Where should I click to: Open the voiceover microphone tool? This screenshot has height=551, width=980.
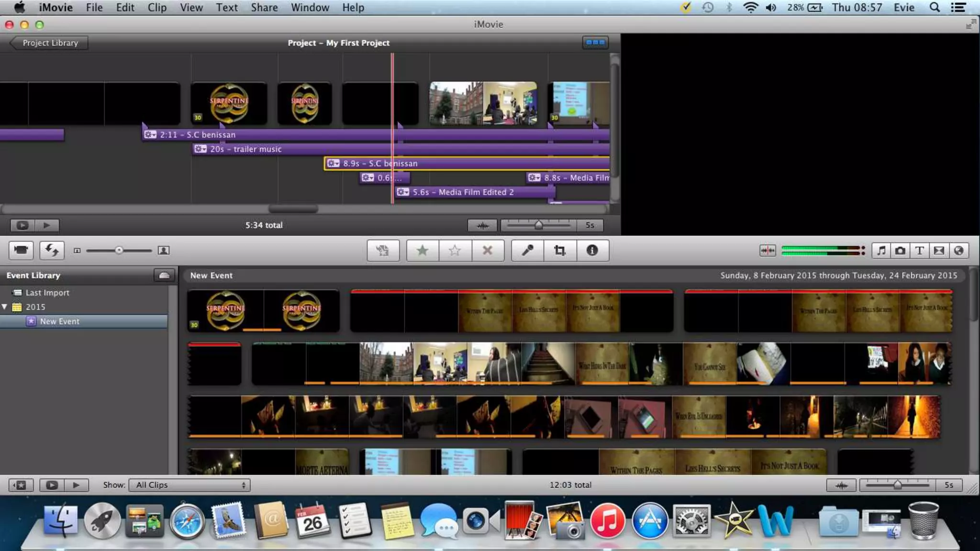coord(527,250)
